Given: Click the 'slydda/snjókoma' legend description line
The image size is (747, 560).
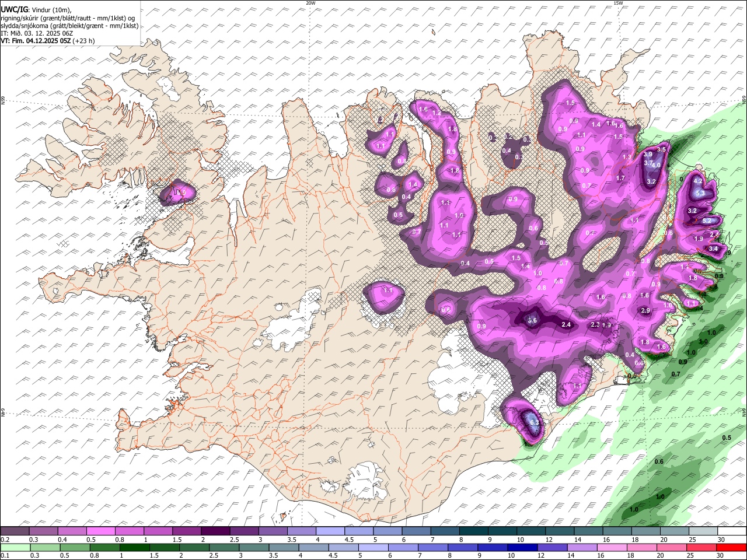Looking at the screenshot, I should tap(69, 26).
